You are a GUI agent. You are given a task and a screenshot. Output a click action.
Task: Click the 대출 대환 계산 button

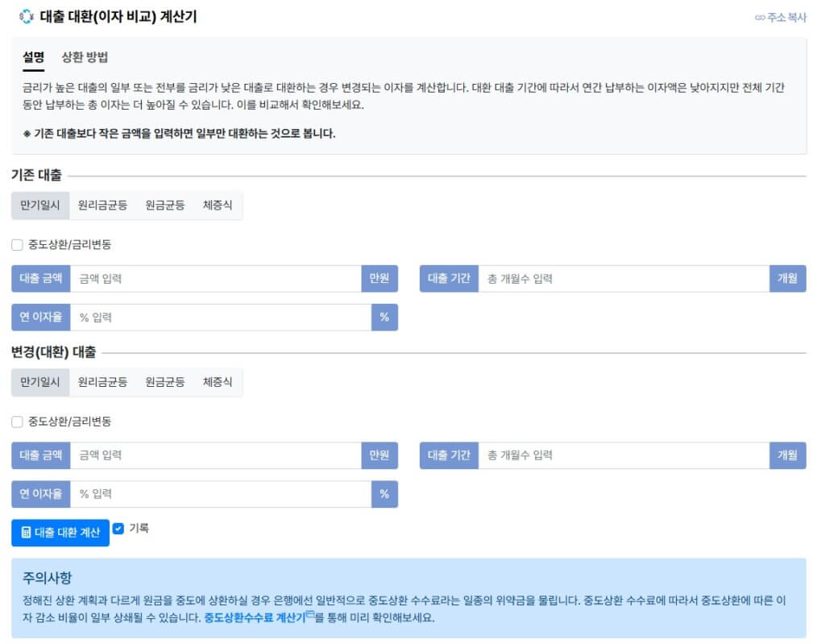tap(60, 533)
